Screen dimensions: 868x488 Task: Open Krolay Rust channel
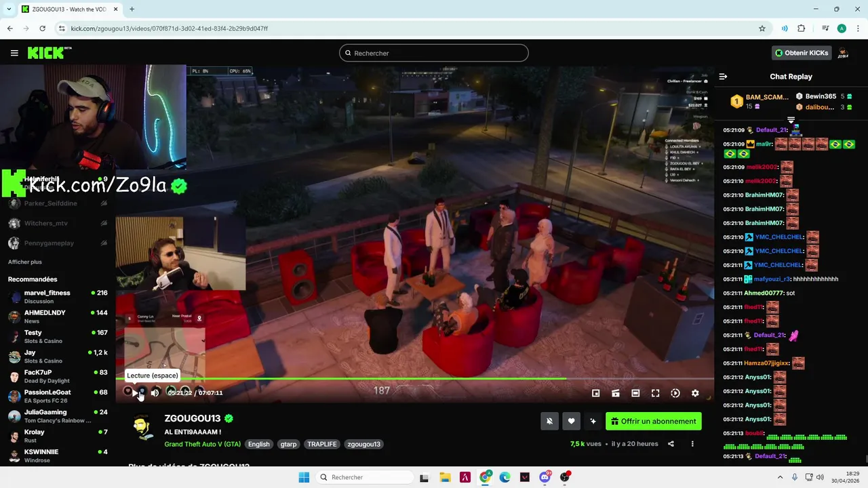click(58, 436)
